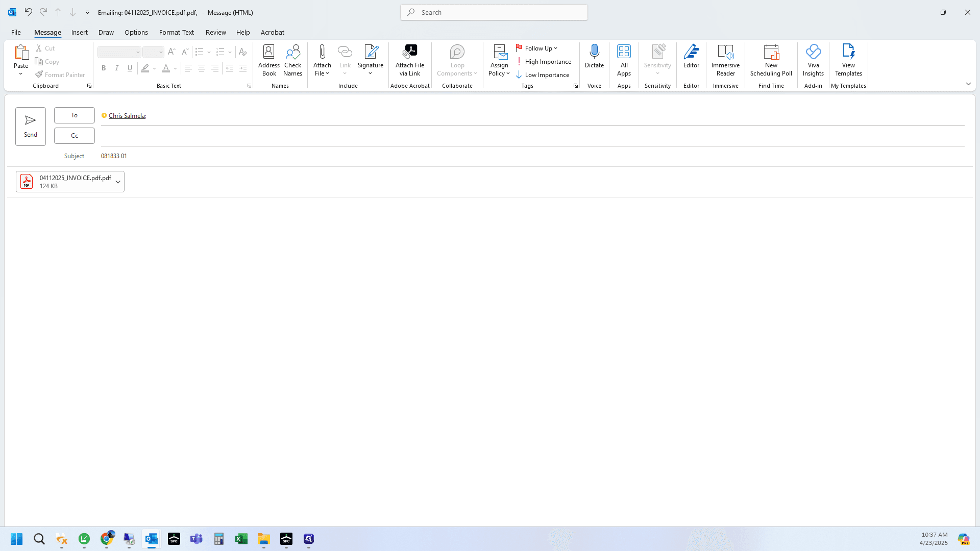Collapse the ribbon with the chevron
980x551 pixels.
coord(968,84)
